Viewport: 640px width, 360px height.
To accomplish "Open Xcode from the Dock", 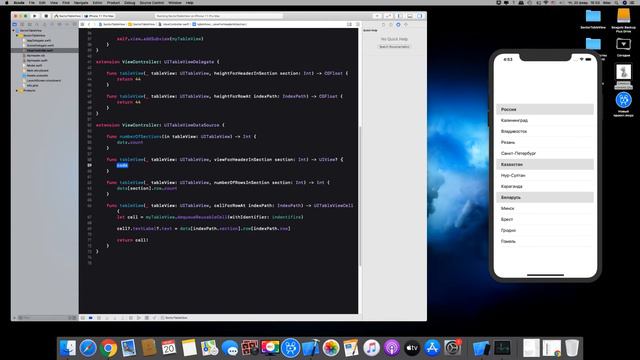I will (311, 348).
